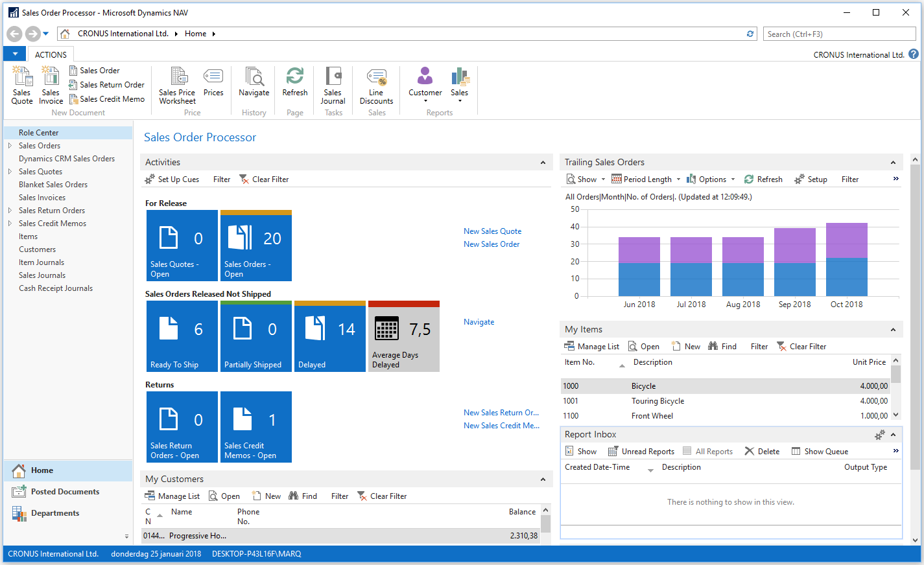Open the Average Days Delayed tile
This screenshot has height=565, width=924.
point(404,336)
